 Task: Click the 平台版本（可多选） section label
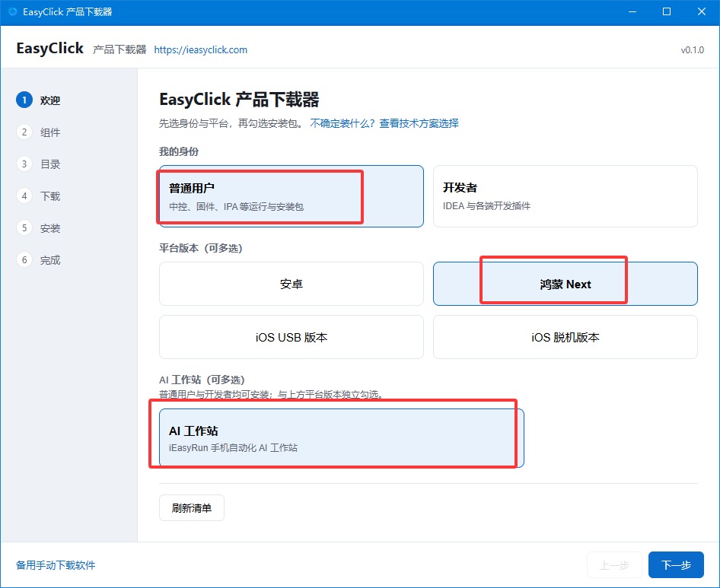click(201, 248)
